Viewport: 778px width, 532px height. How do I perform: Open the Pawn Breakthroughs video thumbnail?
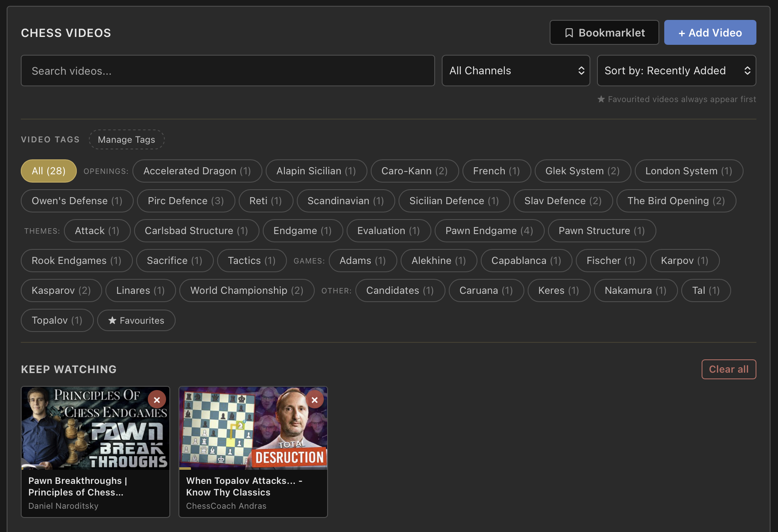(95, 428)
